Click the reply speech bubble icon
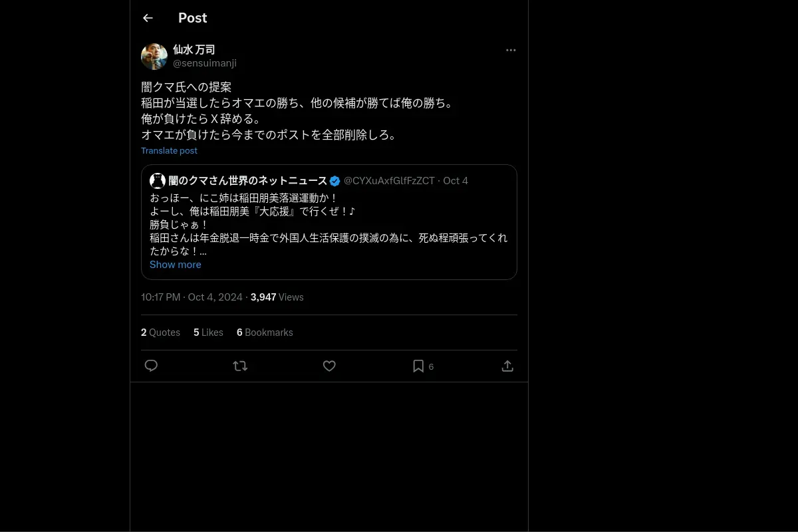 (x=151, y=366)
